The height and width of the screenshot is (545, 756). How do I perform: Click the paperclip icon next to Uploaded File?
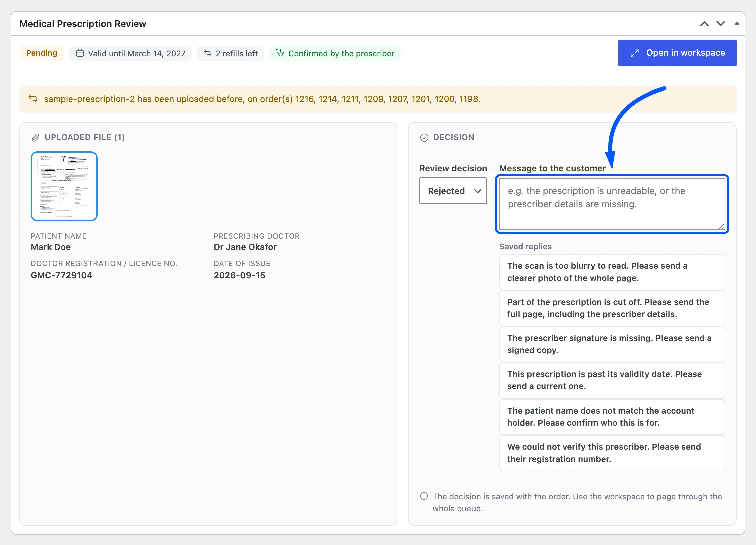(36, 137)
